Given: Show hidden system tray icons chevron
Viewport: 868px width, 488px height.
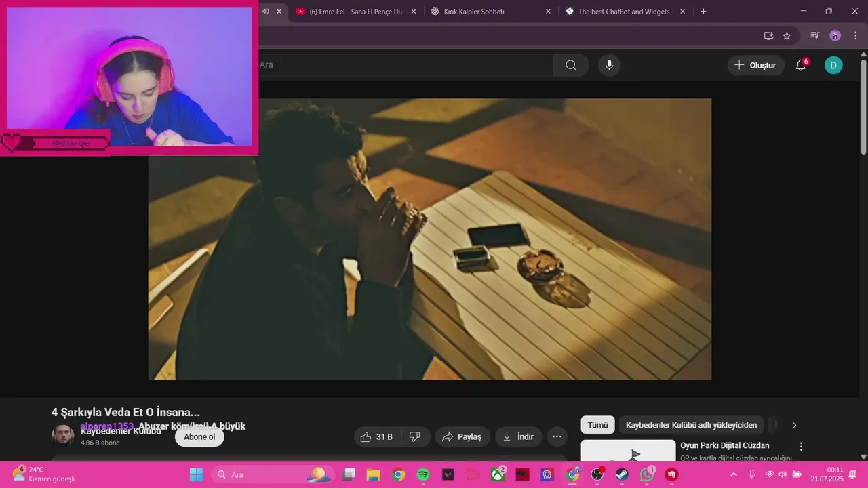Looking at the screenshot, I should (733, 474).
